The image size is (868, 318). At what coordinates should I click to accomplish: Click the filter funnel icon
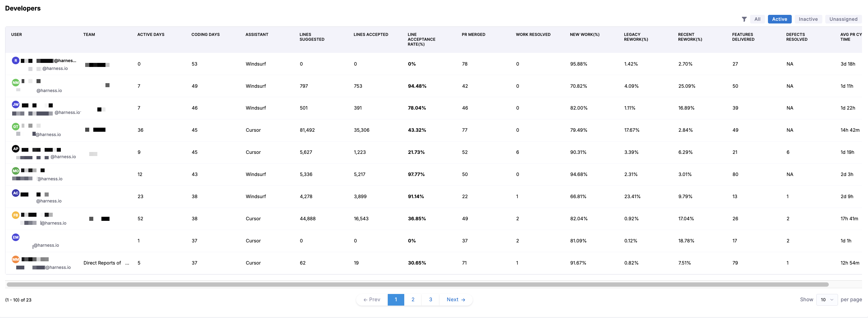[744, 19]
